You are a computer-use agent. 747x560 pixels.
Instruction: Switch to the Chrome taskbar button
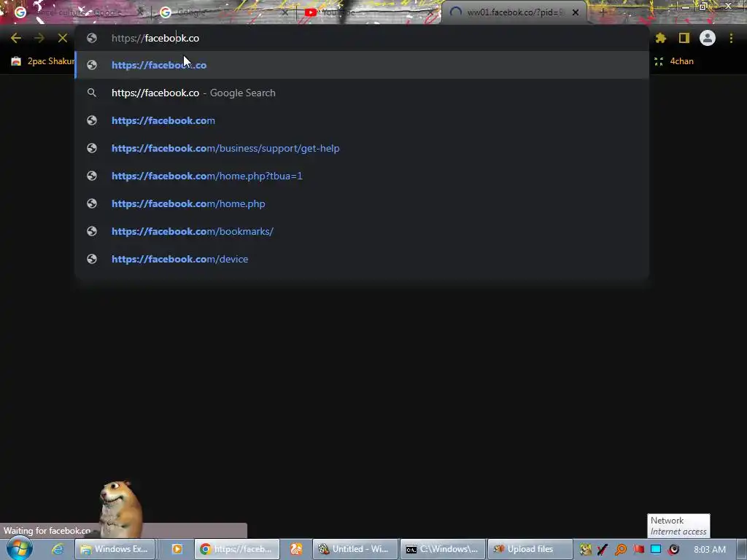pos(236,549)
